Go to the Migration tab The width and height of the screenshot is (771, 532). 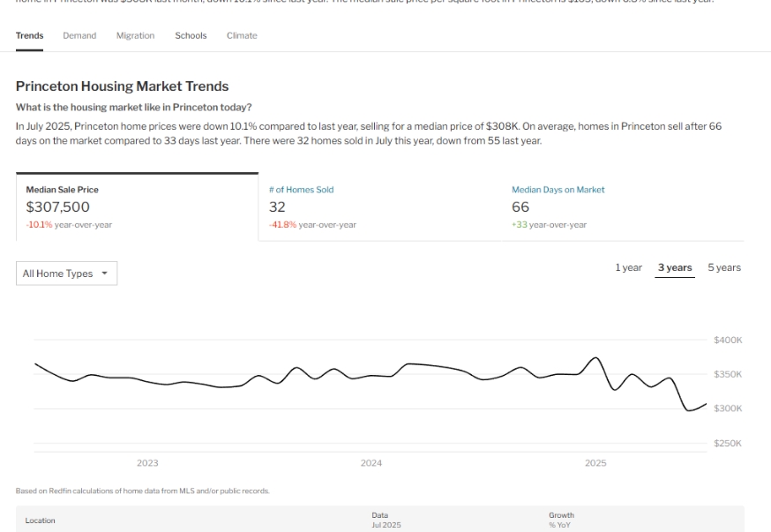click(x=135, y=35)
